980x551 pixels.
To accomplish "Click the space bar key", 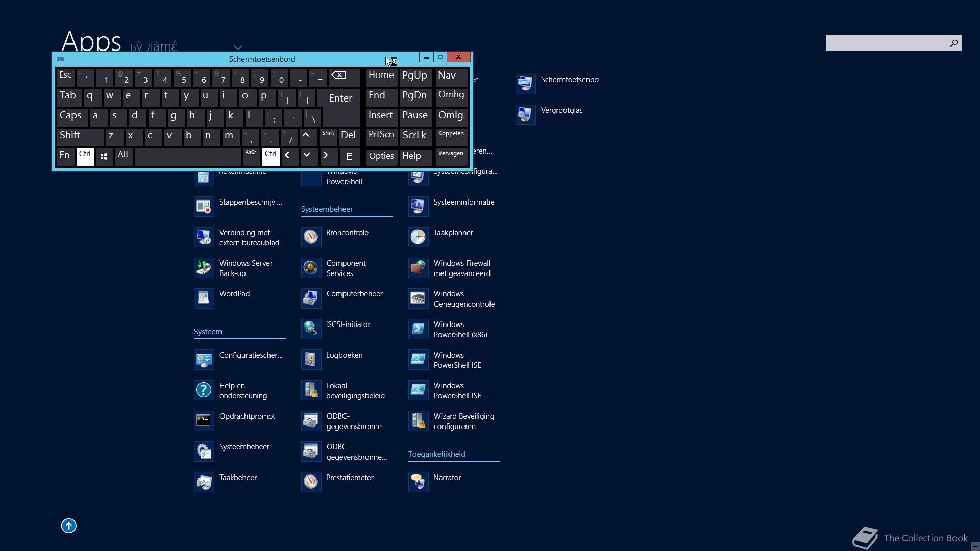I will 188,157.
